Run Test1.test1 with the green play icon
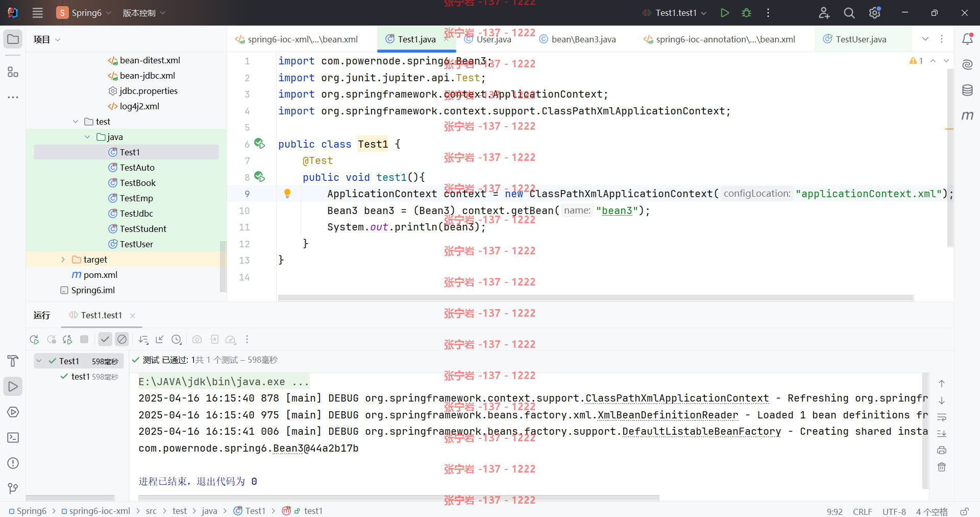Viewport: 980px width, 517px height. pos(724,13)
